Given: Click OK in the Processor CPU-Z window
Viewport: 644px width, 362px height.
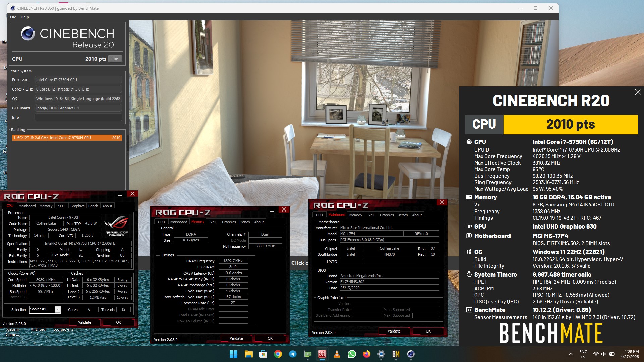Looking at the screenshot, I should pyautogui.click(x=119, y=322).
